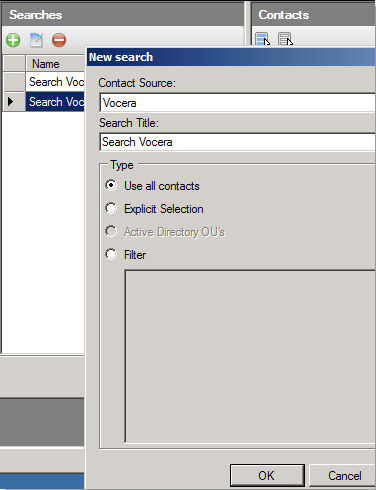Click the blue select-all list icon under Contacts
This screenshot has width=376, height=490.
[263, 39]
